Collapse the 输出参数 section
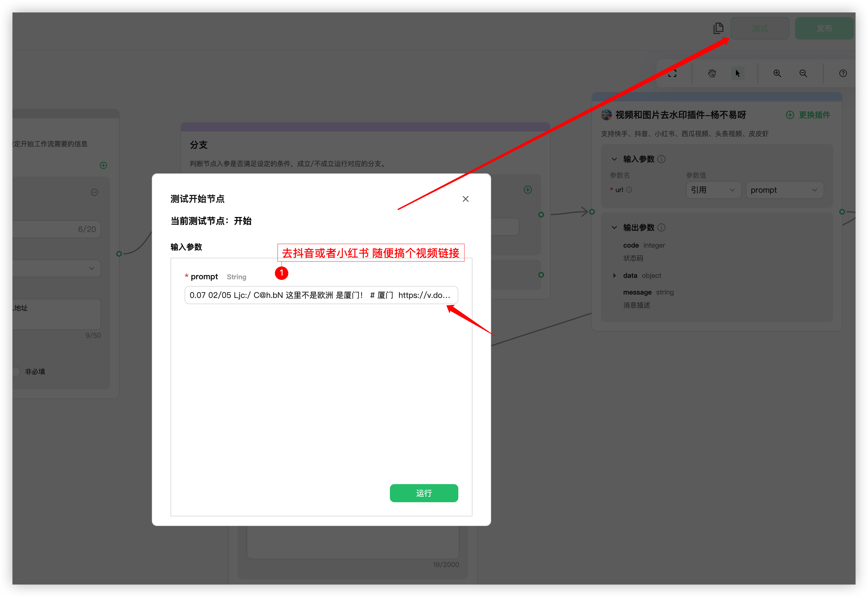This screenshot has width=868, height=597. pos(614,227)
